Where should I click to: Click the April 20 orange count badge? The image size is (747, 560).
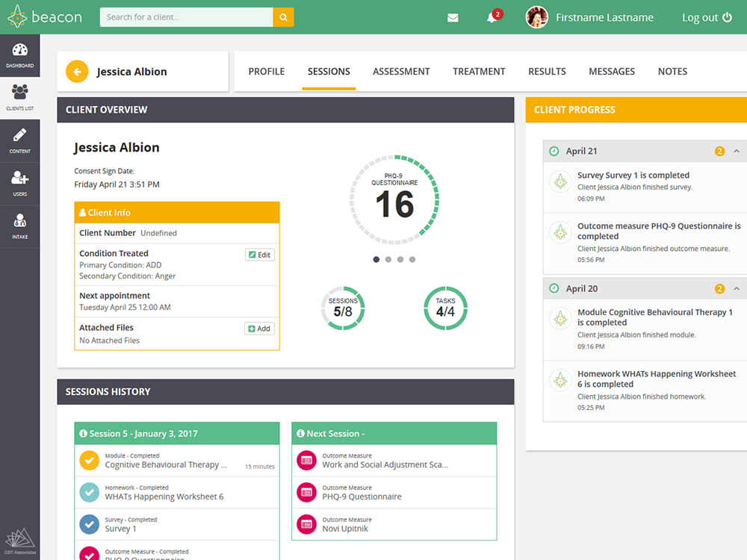719,289
